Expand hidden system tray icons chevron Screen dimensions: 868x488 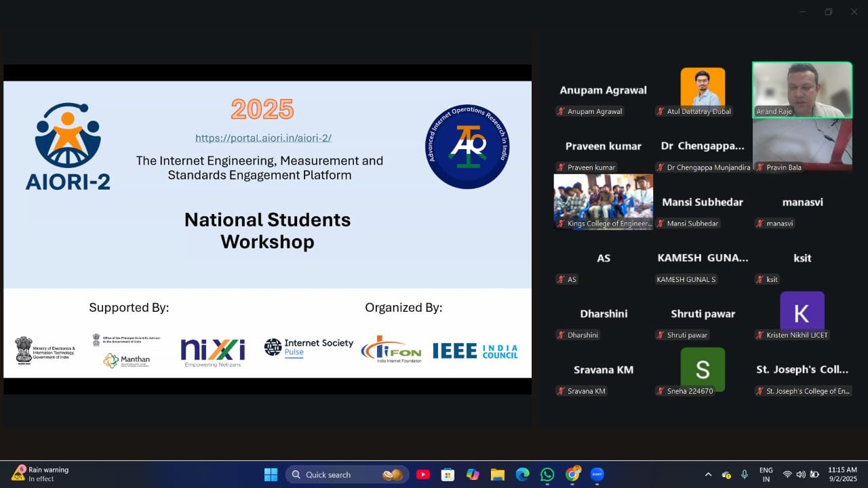coord(709,474)
